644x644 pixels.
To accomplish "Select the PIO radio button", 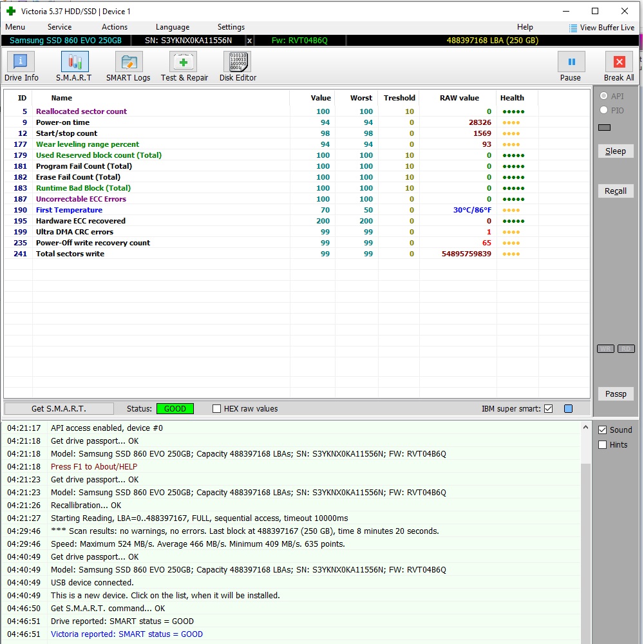I will tap(604, 110).
